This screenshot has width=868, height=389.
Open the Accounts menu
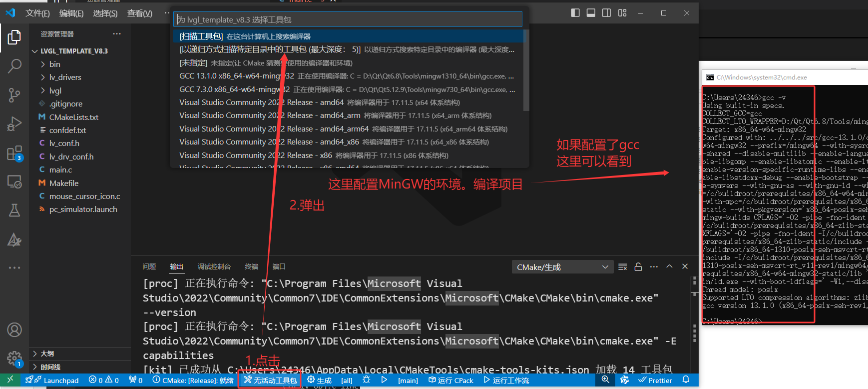point(14,330)
